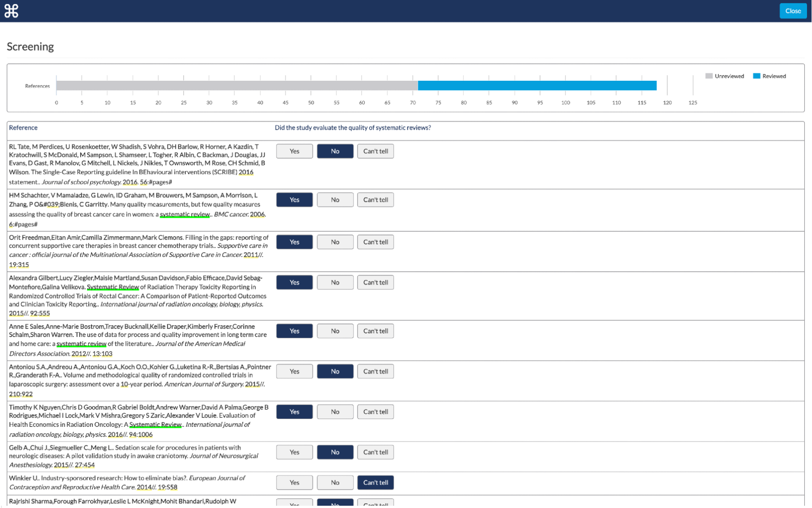Set Gilbert rectal cancer review to No
The width and height of the screenshot is (812, 508).
pyautogui.click(x=335, y=282)
